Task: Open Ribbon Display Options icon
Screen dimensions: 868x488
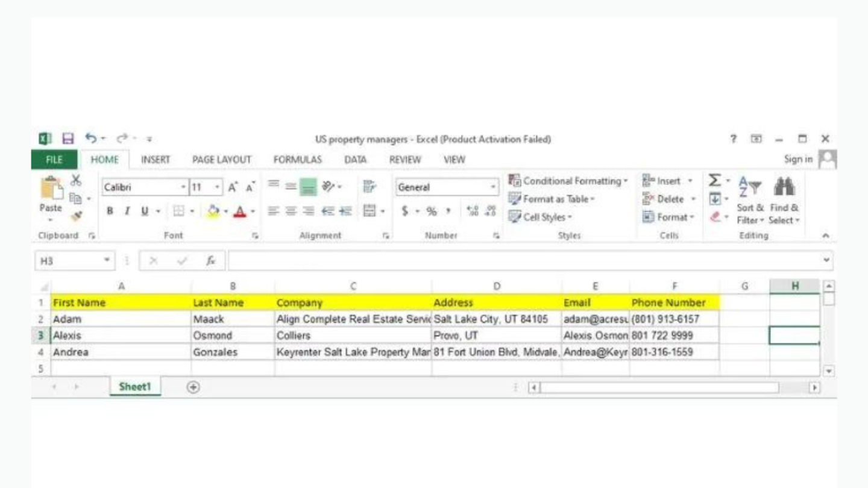Action: click(x=756, y=139)
